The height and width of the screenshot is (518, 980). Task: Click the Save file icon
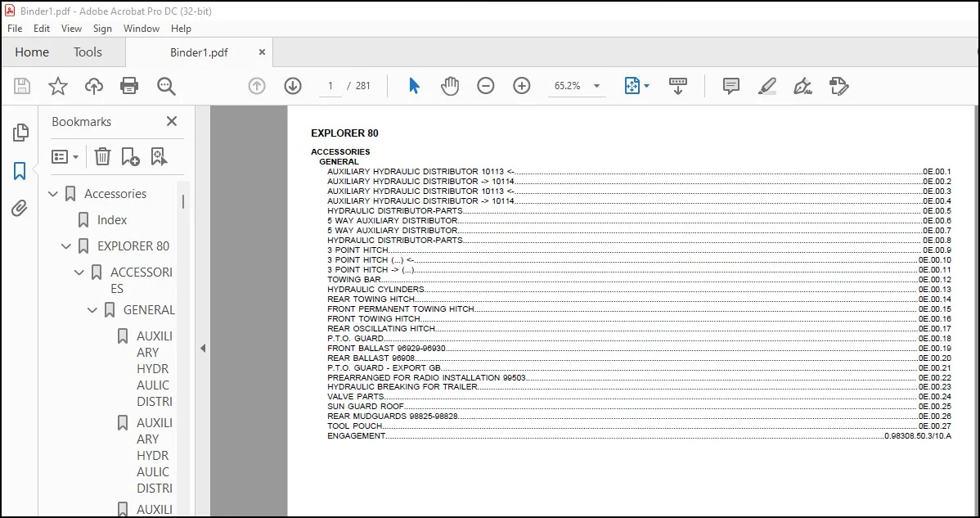pyautogui.click(x=22, y=86)
